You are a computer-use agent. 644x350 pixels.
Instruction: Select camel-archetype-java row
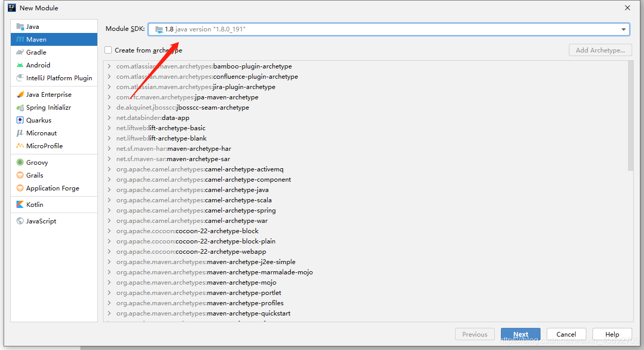(x=368, y=190)
